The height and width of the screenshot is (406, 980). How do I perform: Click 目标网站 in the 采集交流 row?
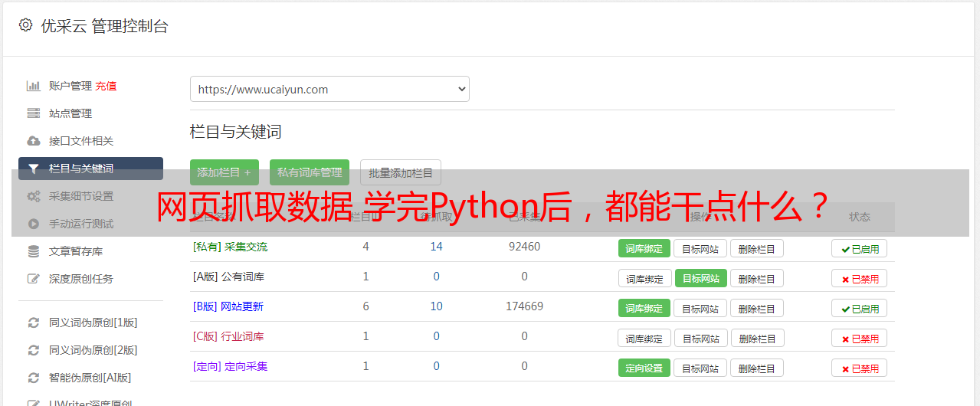point(700,248)
